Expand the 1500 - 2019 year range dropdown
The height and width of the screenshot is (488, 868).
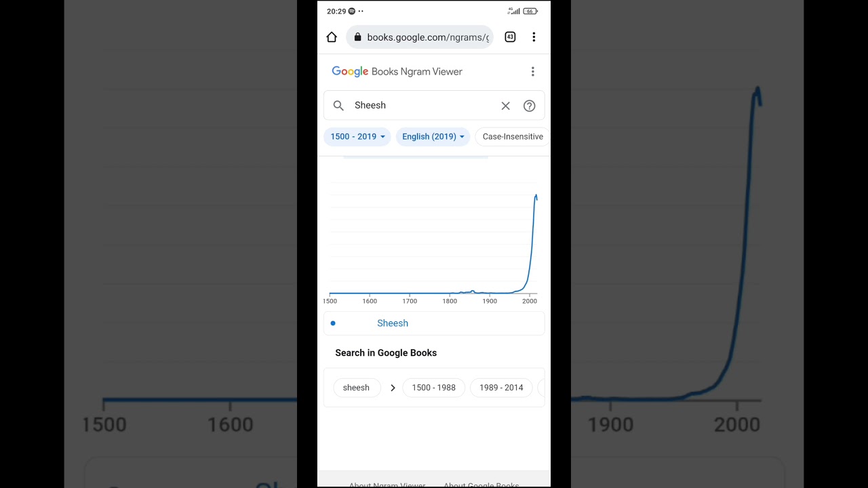click(x=357, y=137)
